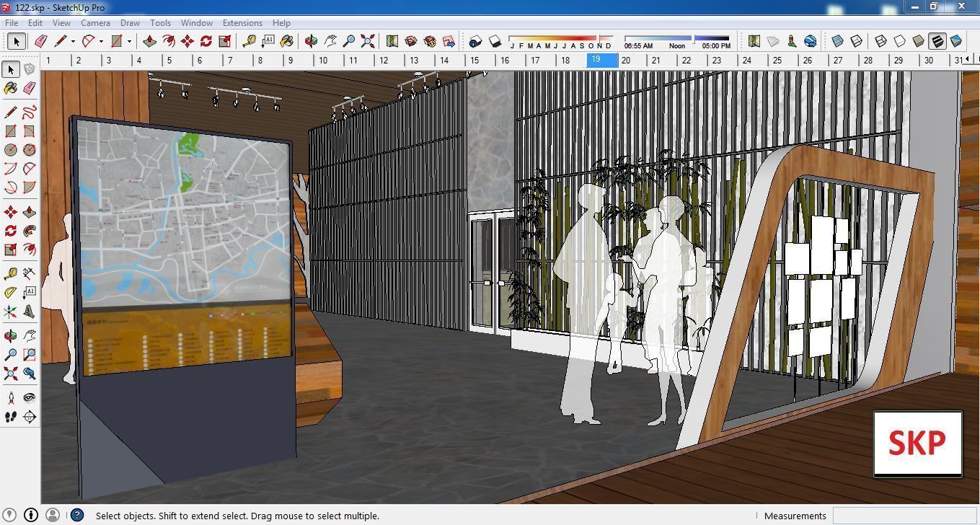This screenshot has height=525, width=980.
Task: Enable Monochrome face style
Action: click(x=956, y=41)
